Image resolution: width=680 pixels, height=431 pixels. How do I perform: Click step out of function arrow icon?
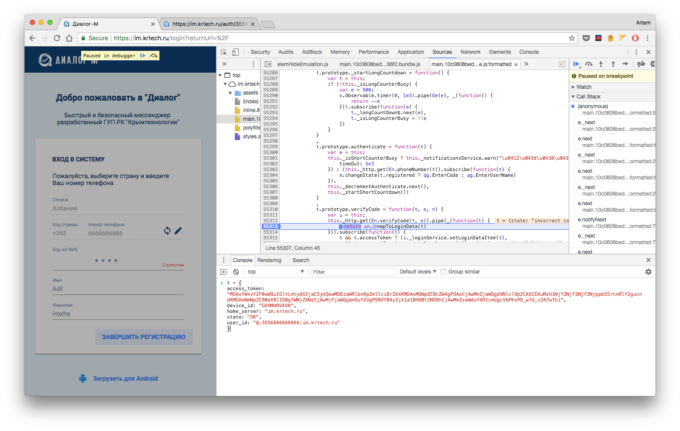613,64
